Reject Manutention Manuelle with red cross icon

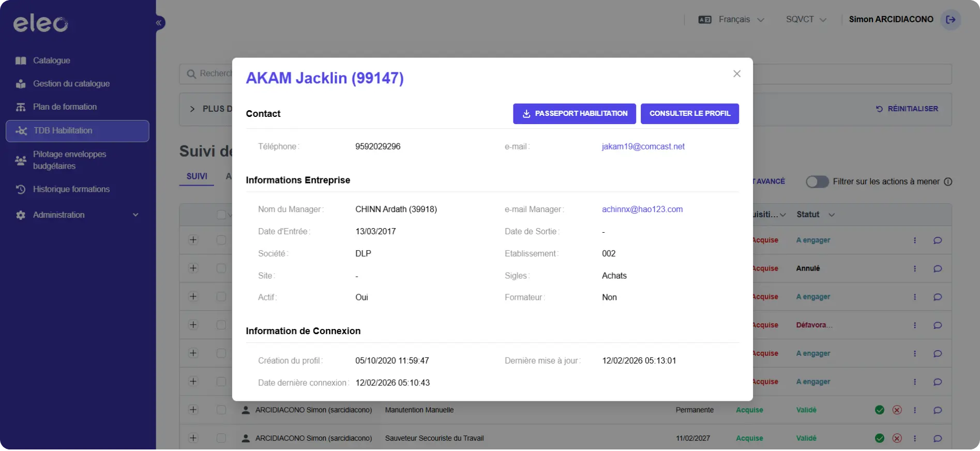point(897,410)
